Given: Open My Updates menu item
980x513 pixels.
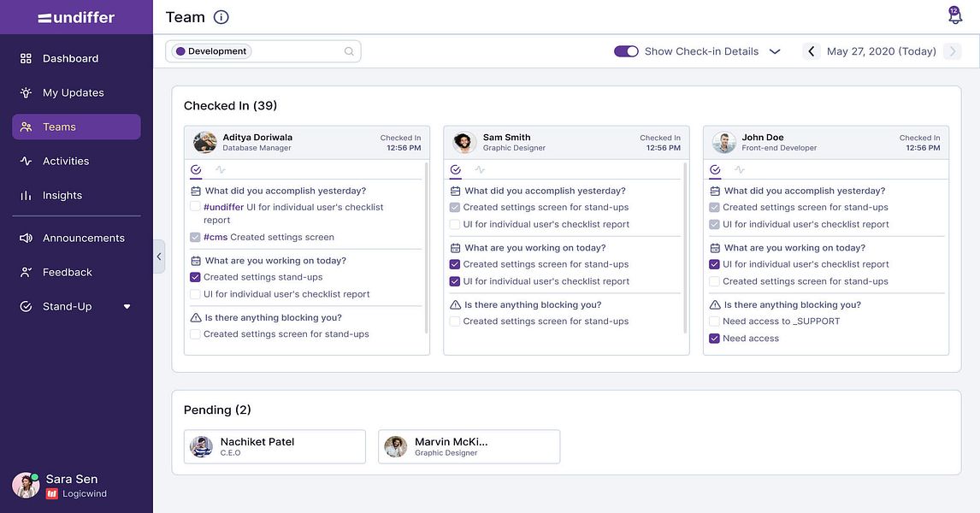Looking at the screenshot, I should point(76,92).
